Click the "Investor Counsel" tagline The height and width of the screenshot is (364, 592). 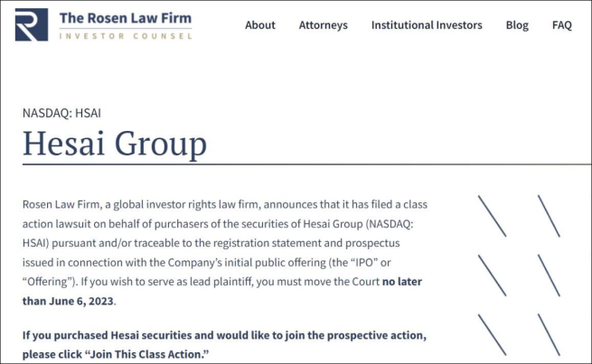click(x=126, y=36)
